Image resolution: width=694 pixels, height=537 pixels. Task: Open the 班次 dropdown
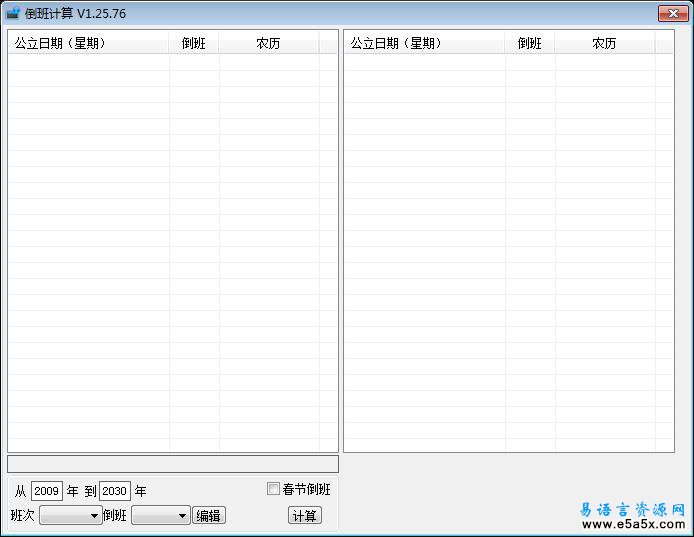tap(71, 515)
